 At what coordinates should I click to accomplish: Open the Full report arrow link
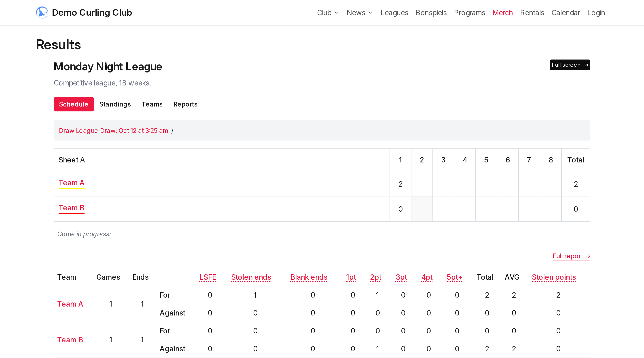pos(571,256)
